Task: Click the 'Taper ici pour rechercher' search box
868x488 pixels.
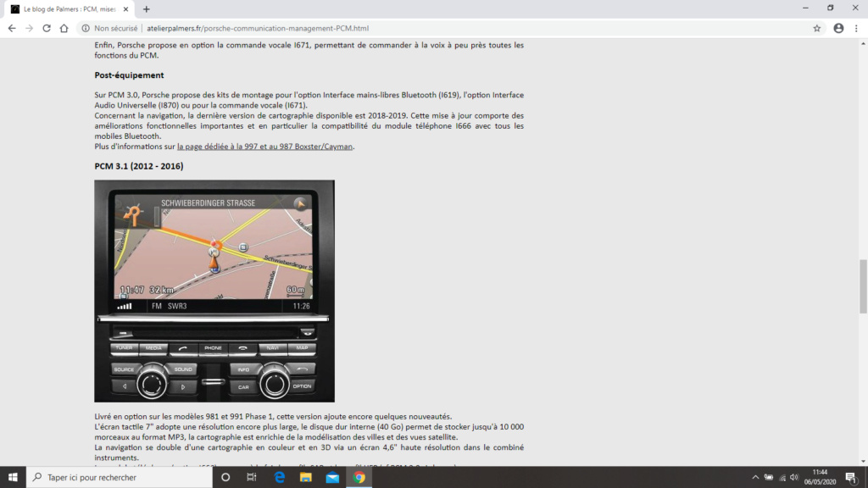Action: pos(120,477)
